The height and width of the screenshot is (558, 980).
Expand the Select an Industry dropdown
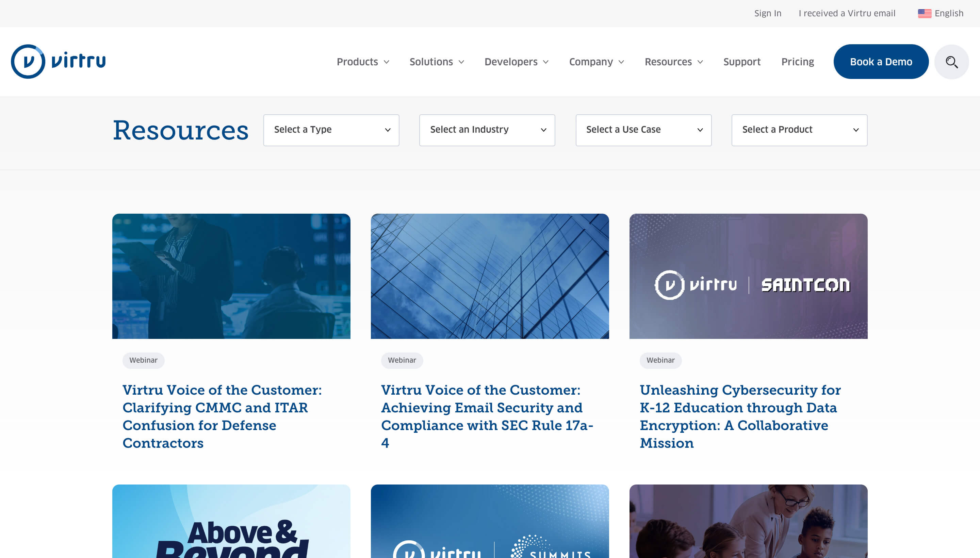(x=487, y=130)
